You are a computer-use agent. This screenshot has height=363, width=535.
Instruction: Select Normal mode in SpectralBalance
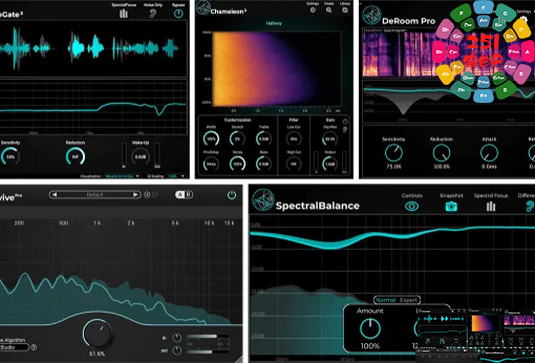click(x=386, y=300)
